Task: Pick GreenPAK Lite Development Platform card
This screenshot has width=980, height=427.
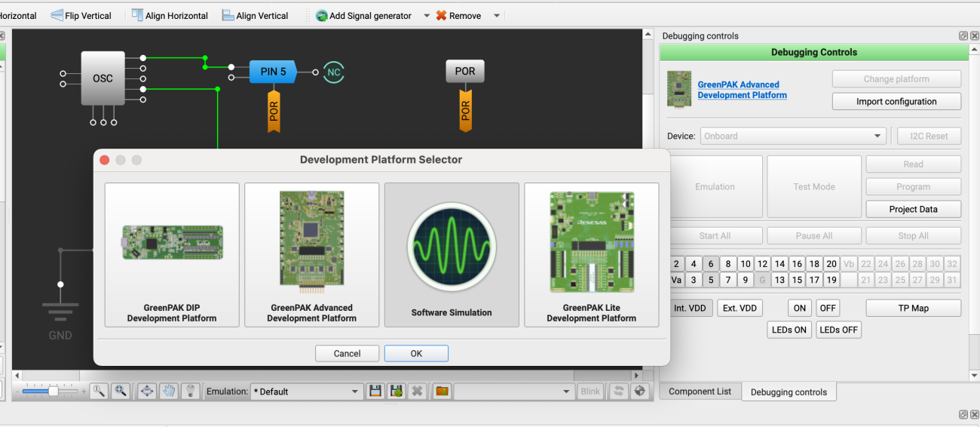Action: coord(592,254)
